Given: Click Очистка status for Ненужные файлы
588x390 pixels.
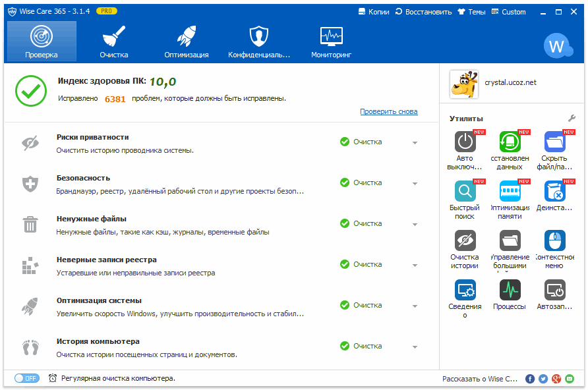Looking at the screenshot, I should (x=361, y=223).
